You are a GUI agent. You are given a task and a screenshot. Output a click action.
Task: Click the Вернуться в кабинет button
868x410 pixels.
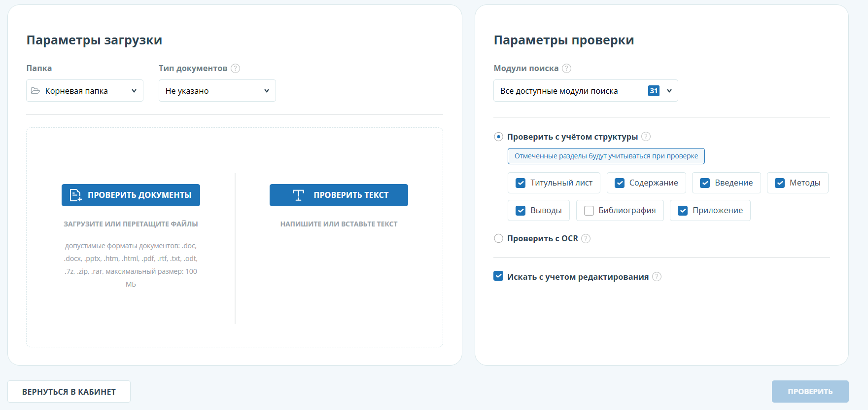point(69,392)
